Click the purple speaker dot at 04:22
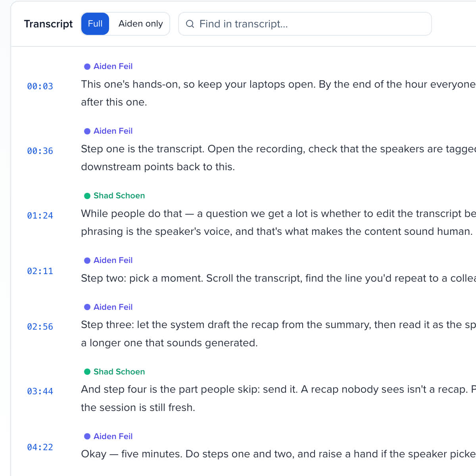Viewport: 476px width, 476px height. pos(87,437)
